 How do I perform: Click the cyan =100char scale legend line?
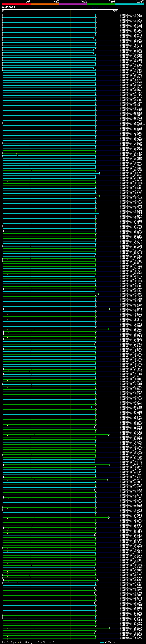(x=102, y=642)
